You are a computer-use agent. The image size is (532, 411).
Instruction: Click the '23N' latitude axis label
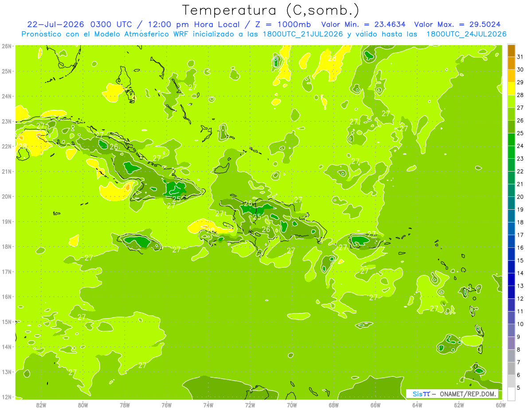click(x=7, y=121)
